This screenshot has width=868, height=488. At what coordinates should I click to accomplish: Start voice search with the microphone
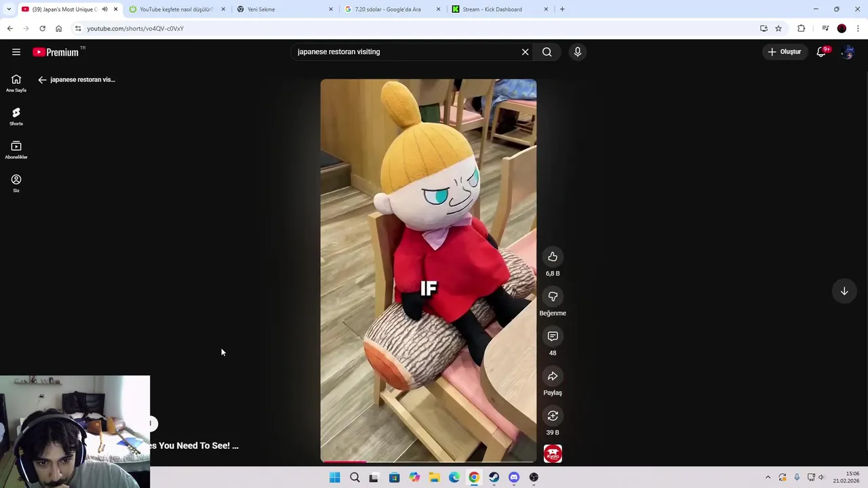578,52
